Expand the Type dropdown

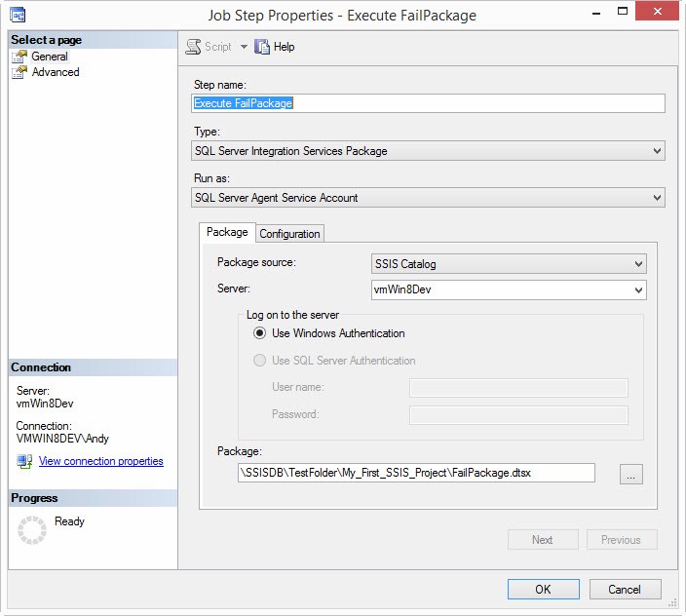658,151
